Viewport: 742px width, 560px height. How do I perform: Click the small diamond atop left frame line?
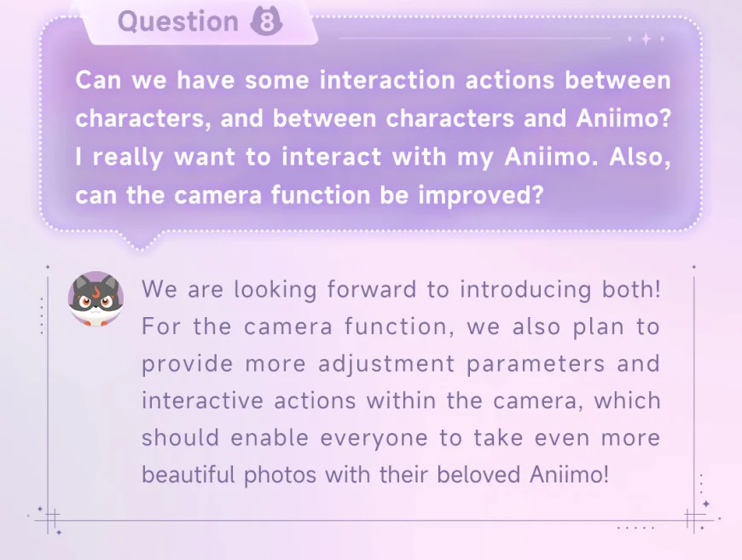[48, 268]
